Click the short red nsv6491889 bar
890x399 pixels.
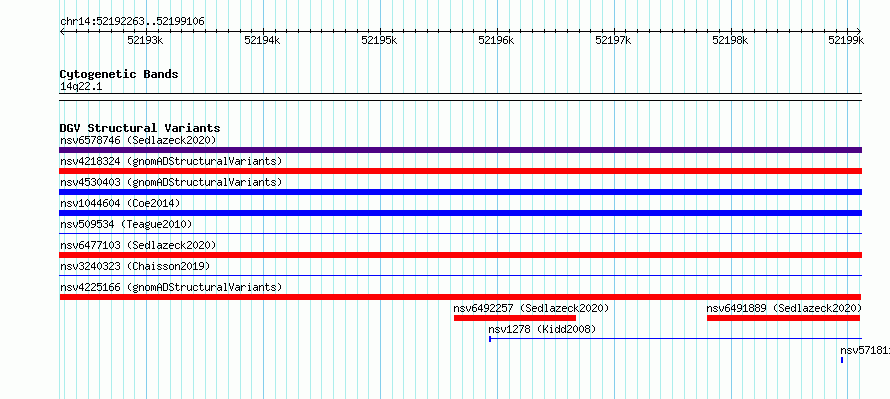[x=783, y=318]
